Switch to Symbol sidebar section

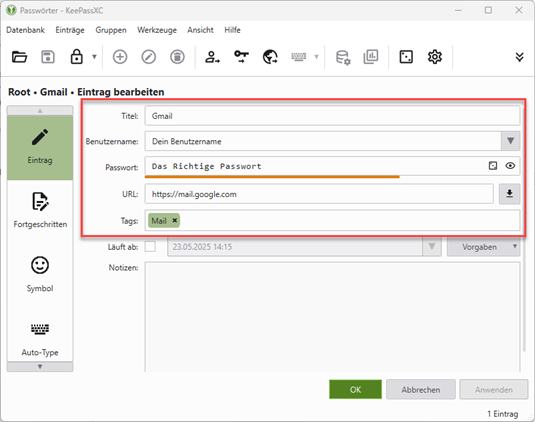point(40,274)
